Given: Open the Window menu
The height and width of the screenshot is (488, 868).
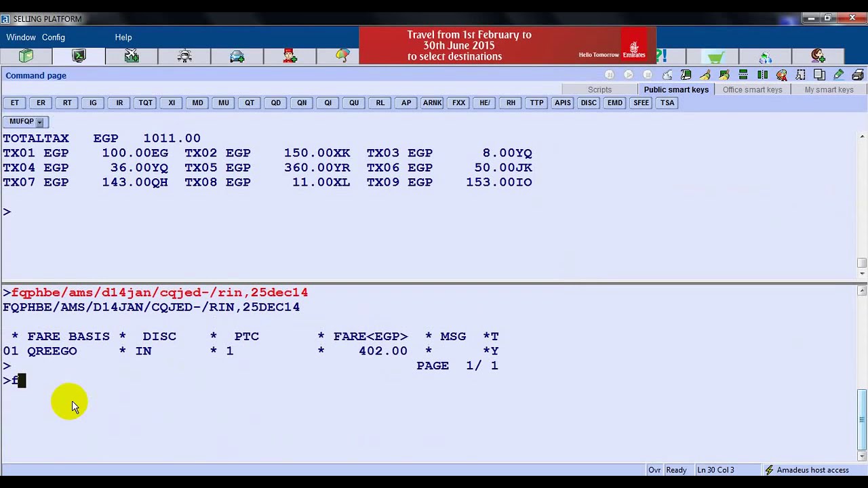Looking at the screenshot, I should (21, 37).
